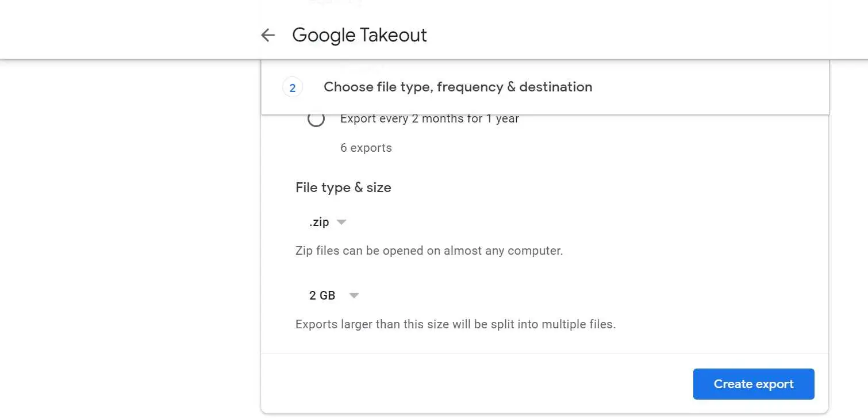Open the .zip file type dropdown
The width and height of the screenshot is (868, 418).
coord(328,222)
